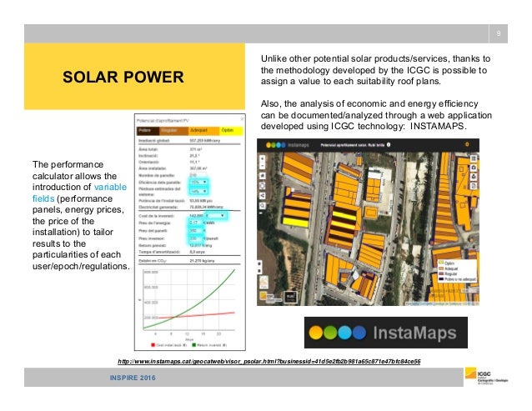
Task: Click the orange Adequat scale segment
Action: tap(204, 131)
